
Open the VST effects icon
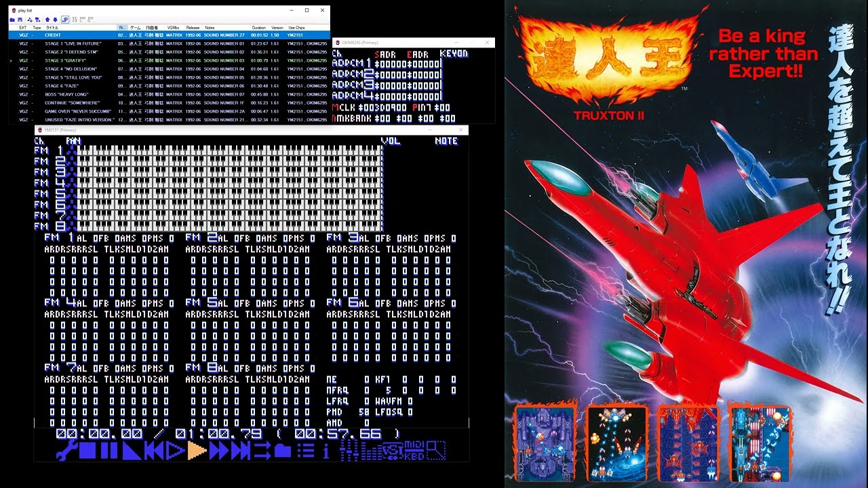392,451
